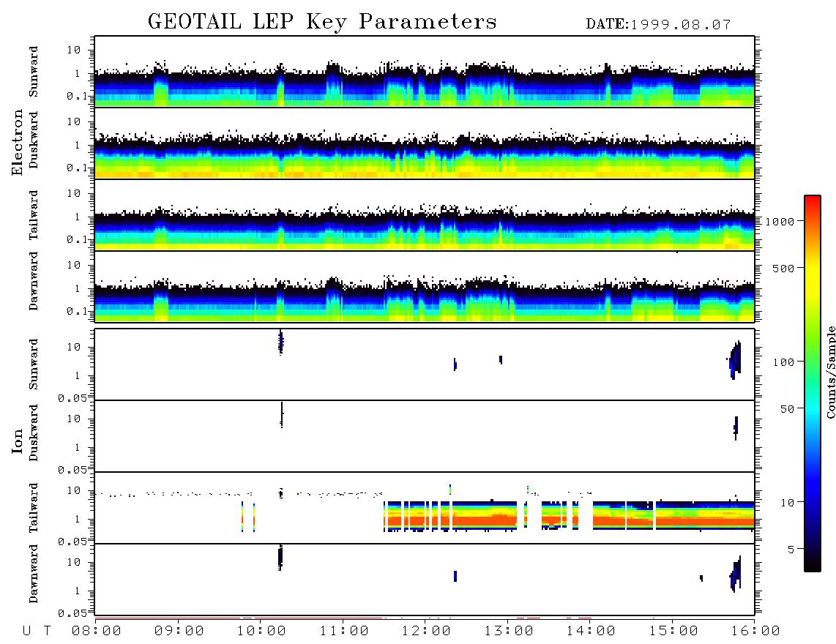Viewport: 836px width, 644px height.
Task: Click the color bar's "10" tick label
Action: (788, 503)
